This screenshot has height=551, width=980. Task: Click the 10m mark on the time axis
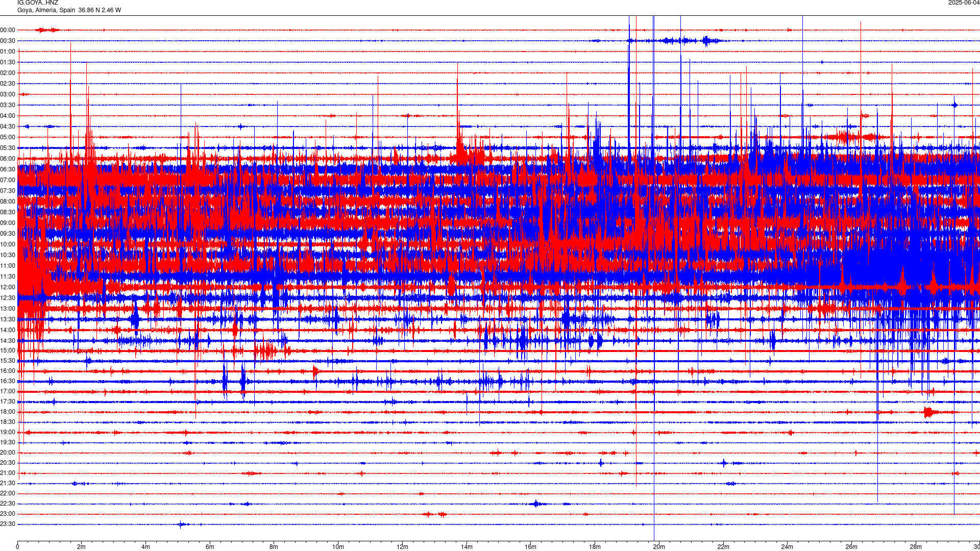tap(338, 547)
